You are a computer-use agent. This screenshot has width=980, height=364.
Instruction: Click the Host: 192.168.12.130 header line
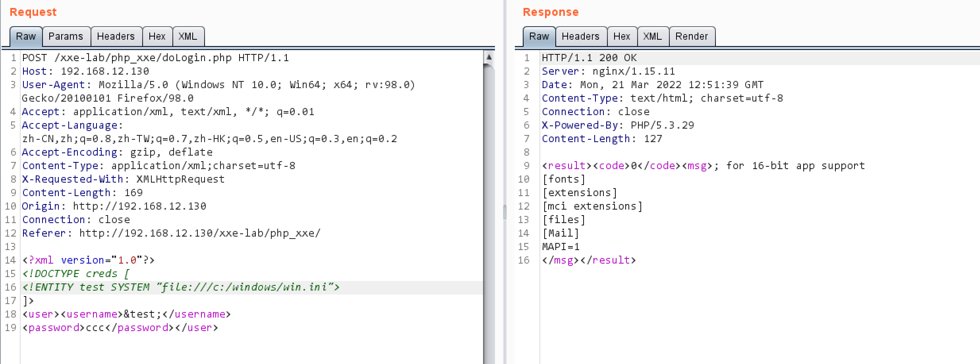85,71
